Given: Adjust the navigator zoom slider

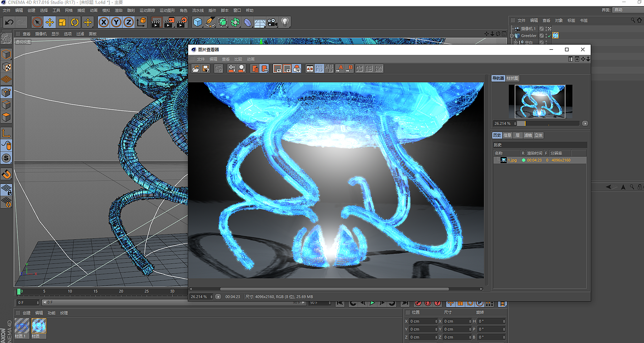Looking at the screenshot, I should coord(548,123).
